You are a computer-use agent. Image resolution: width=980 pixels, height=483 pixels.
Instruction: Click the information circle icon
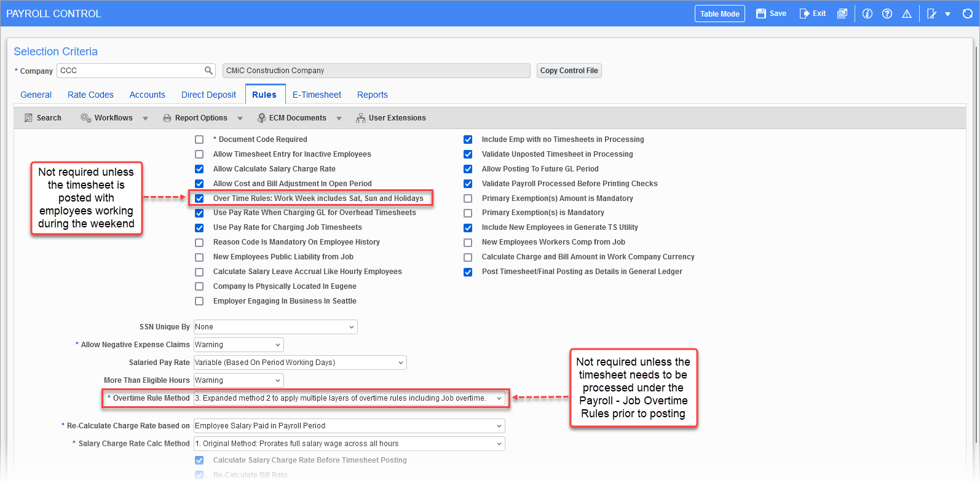(867, 14)
